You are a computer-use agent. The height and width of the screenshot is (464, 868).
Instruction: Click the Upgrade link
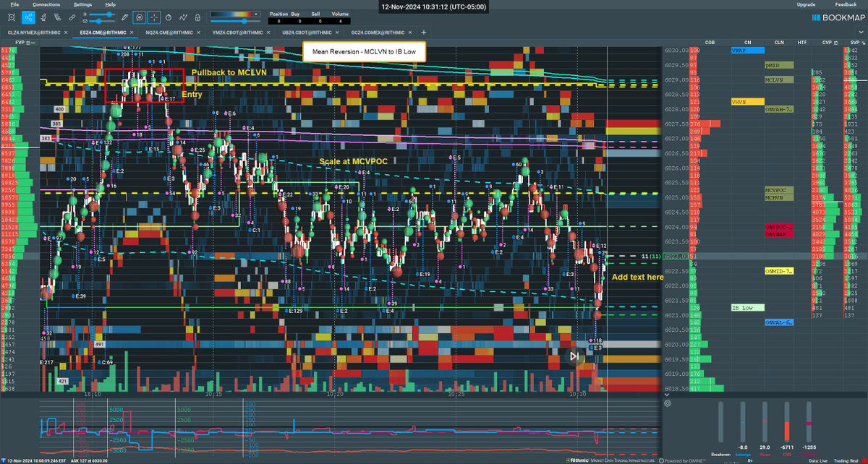(806, 4)
